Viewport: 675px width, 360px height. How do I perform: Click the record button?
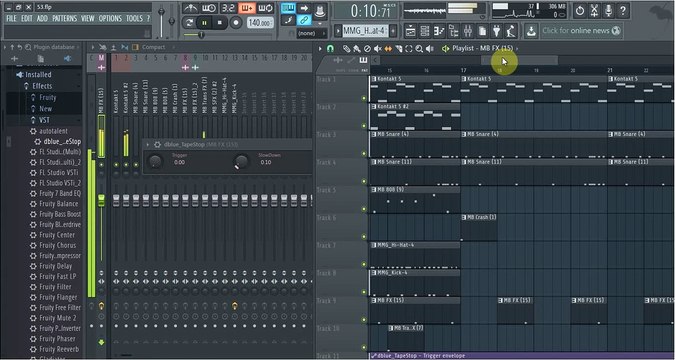tap(236, 22)
